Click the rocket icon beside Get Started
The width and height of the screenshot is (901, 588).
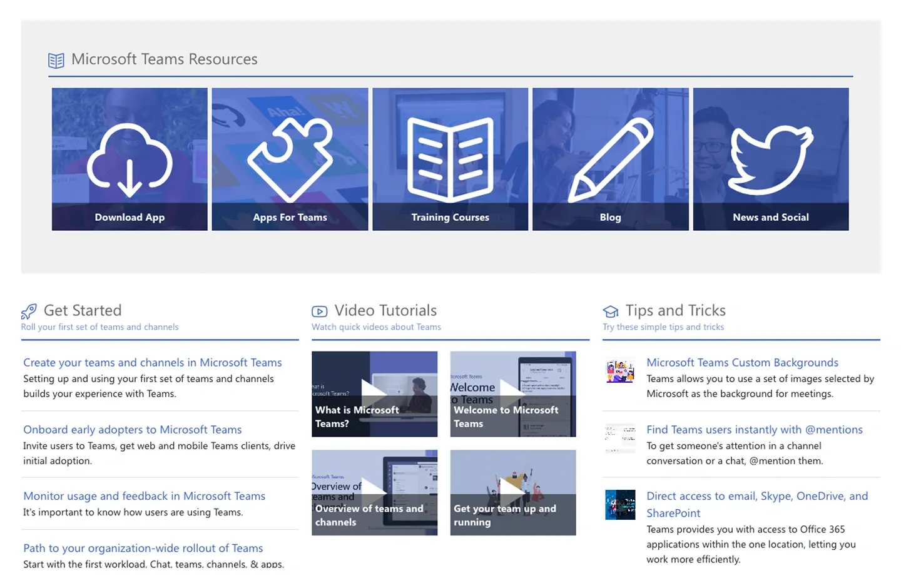click(29, 311)
